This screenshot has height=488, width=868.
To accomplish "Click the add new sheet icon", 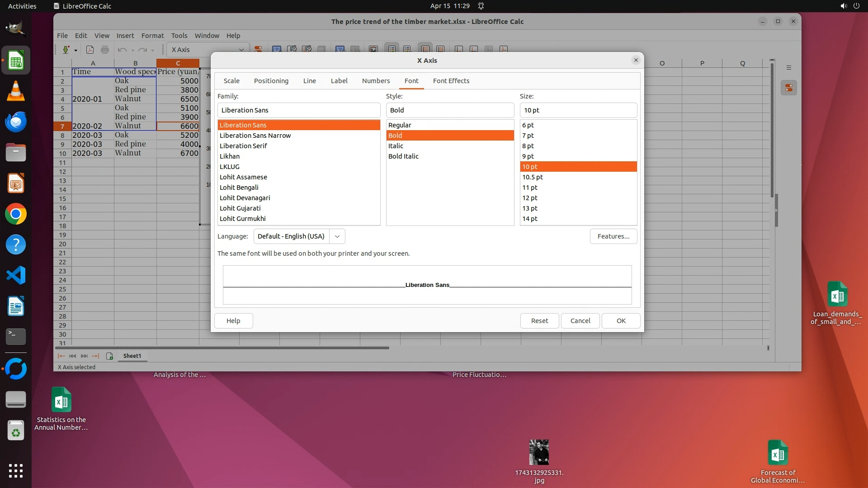I will click(x=109, y=356).
